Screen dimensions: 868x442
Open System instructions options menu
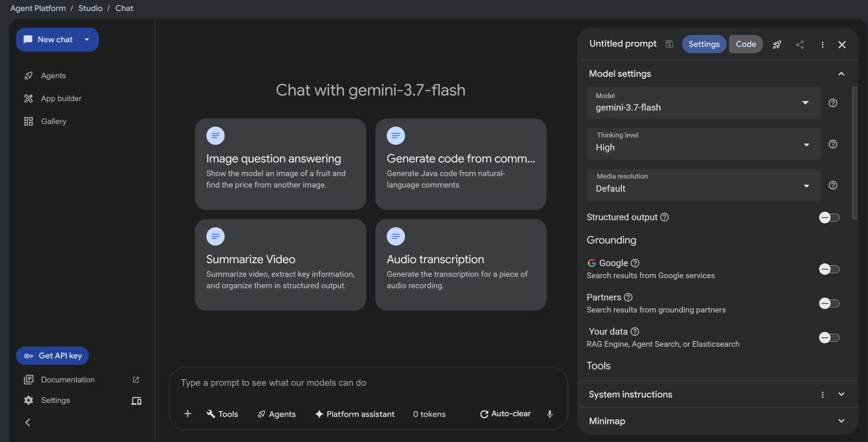click(823, 394)
